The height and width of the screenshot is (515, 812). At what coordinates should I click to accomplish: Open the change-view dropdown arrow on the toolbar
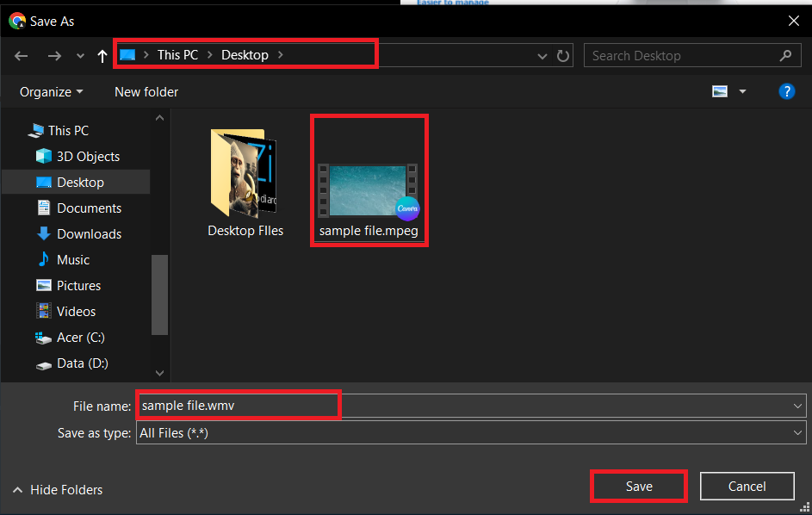click(x=742, y=90)
